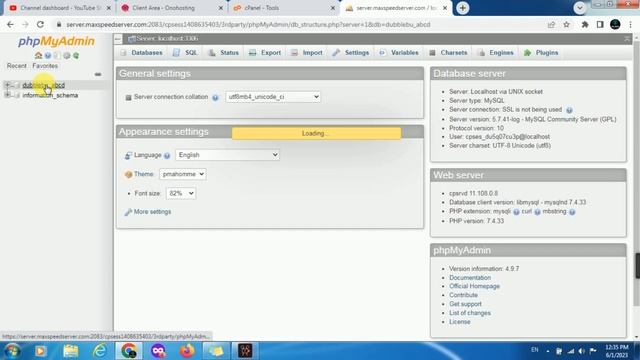Open the Settings tab

[351, 53]
